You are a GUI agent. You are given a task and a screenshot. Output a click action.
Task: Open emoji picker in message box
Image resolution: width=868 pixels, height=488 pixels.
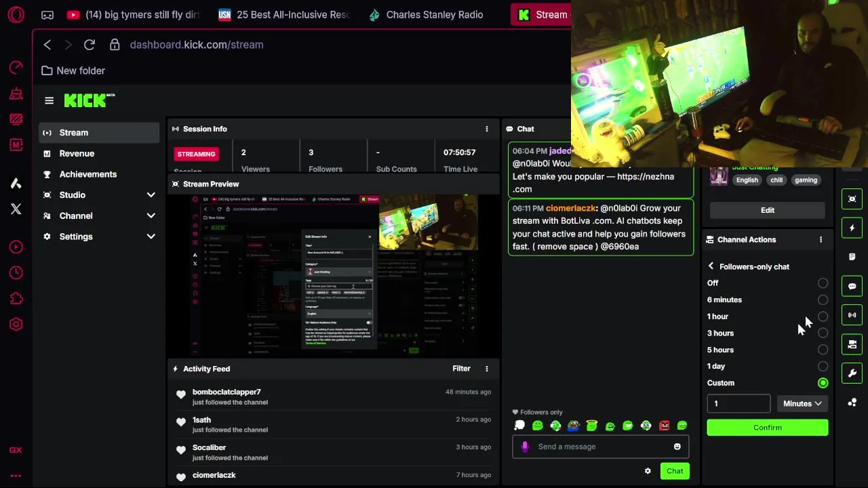[x=677, y=447]
